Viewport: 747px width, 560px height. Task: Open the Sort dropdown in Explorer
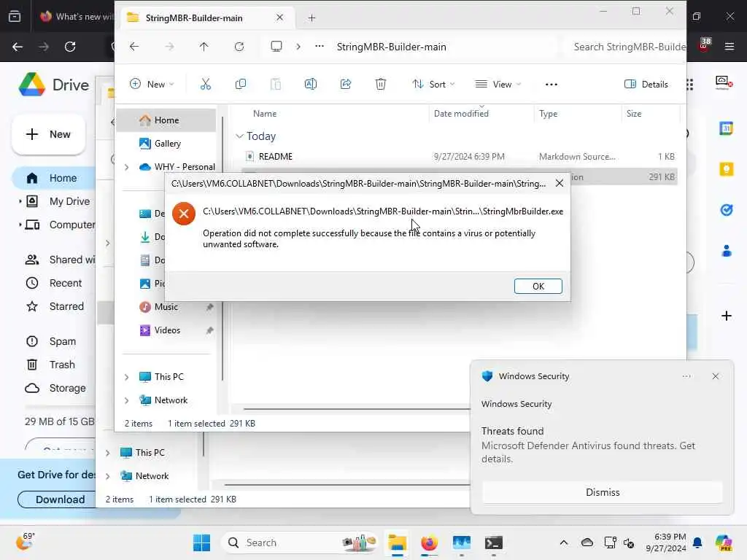[x=433, y=85]
